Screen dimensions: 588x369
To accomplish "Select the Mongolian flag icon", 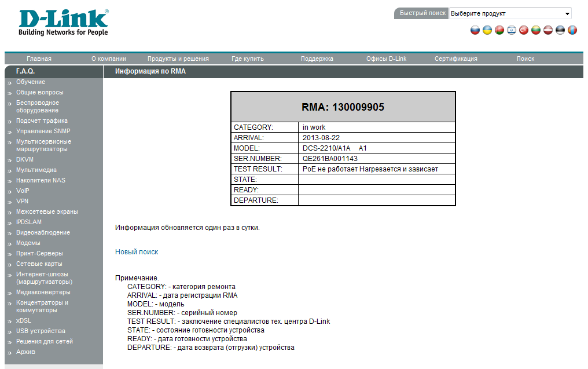I will 572,30.
